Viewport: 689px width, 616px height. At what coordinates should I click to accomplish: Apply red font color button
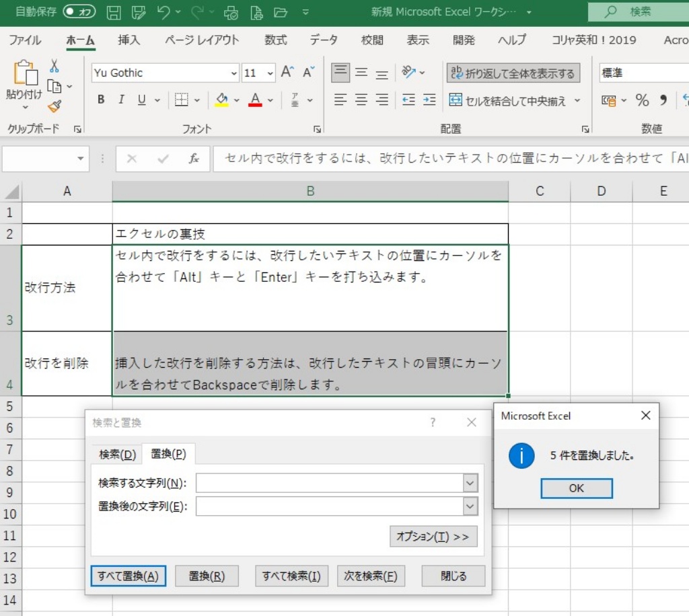(x=255, y=100)
